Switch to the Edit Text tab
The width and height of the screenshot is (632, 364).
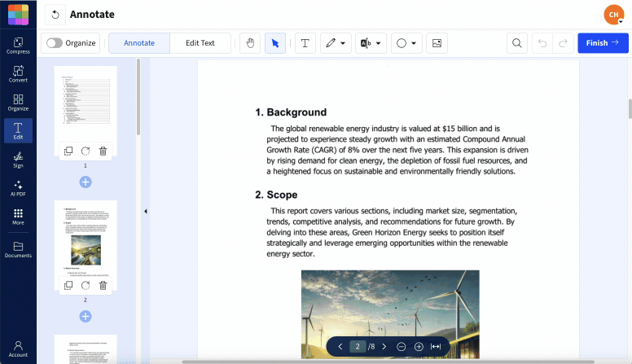[x=200, y=43]
